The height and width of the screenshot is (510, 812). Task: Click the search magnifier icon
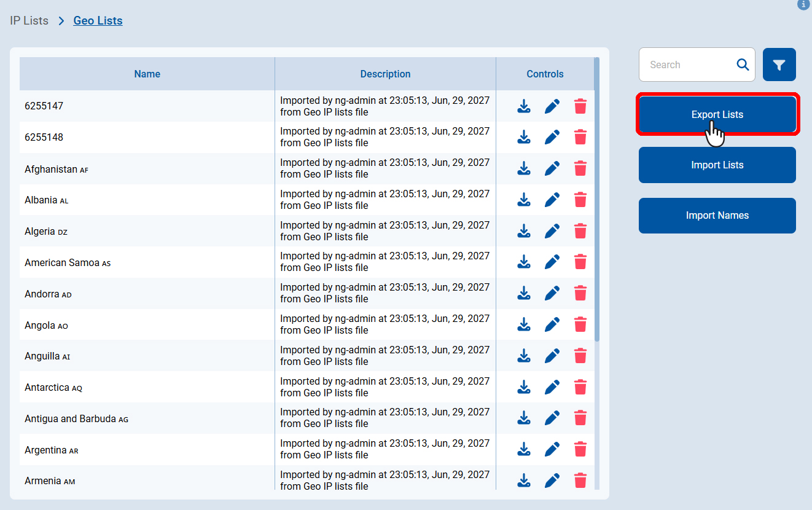pyautogui.click(x=743, y=65)
